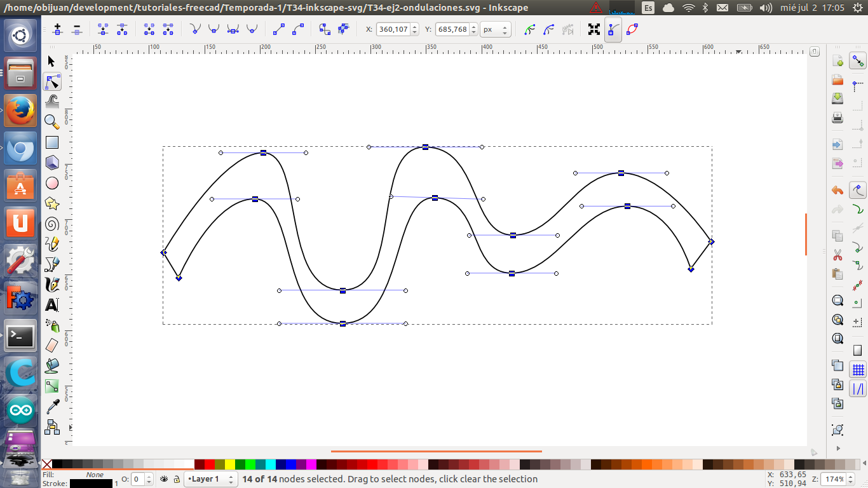
Task: Open the Layer 1 selector dropdown
Action: point(210,479)
